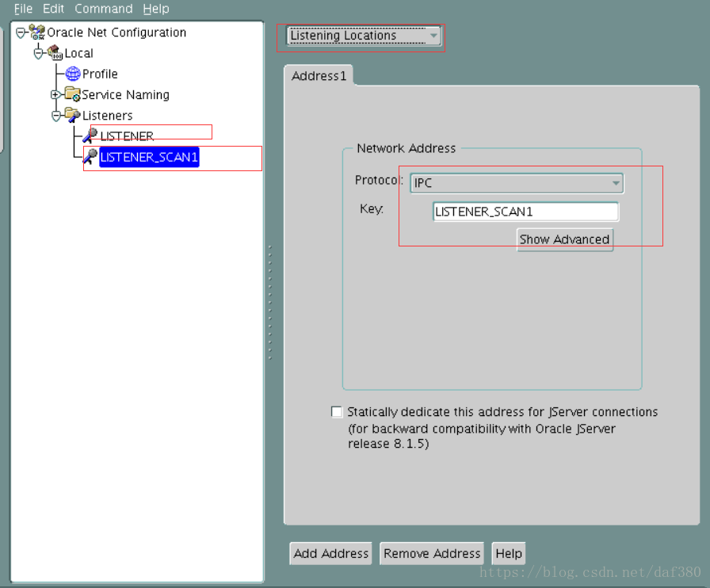Expand the Service Naming node
Screen dimensions: 710x588
[x=55, y=94]
